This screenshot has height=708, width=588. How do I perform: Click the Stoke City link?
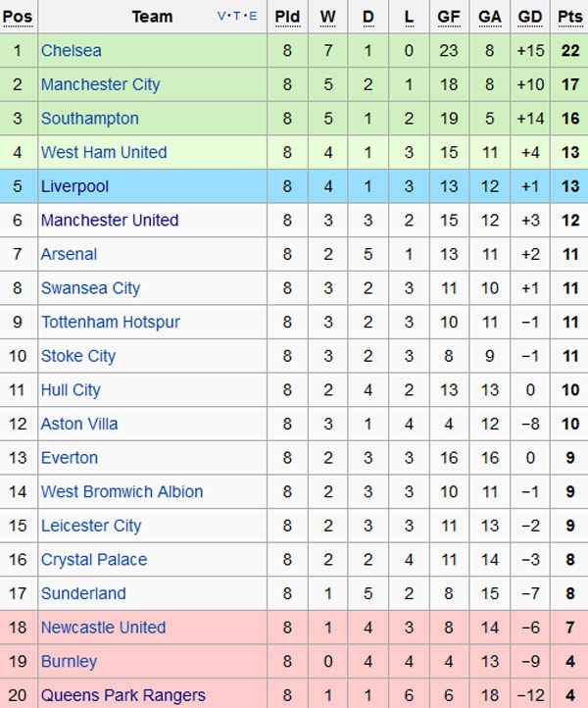77,356
